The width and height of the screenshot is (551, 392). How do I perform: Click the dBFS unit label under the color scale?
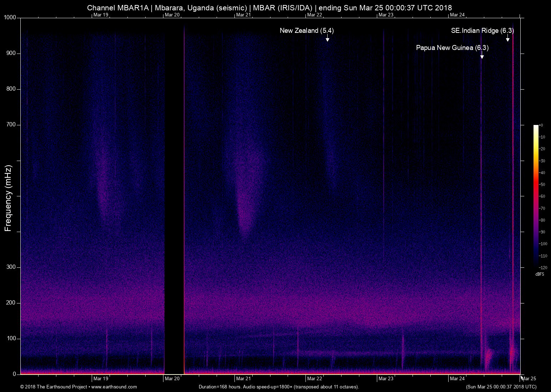[540, 274]
